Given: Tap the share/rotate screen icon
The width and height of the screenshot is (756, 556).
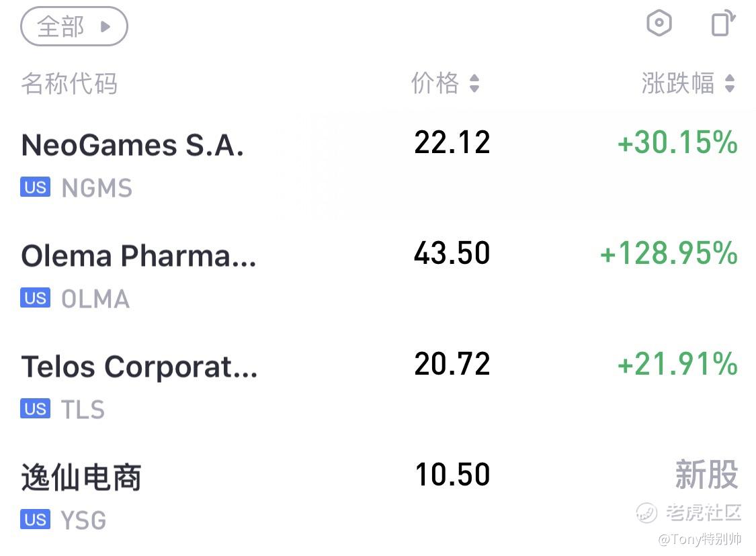Looking at the screenshot, I should point(722,23).
